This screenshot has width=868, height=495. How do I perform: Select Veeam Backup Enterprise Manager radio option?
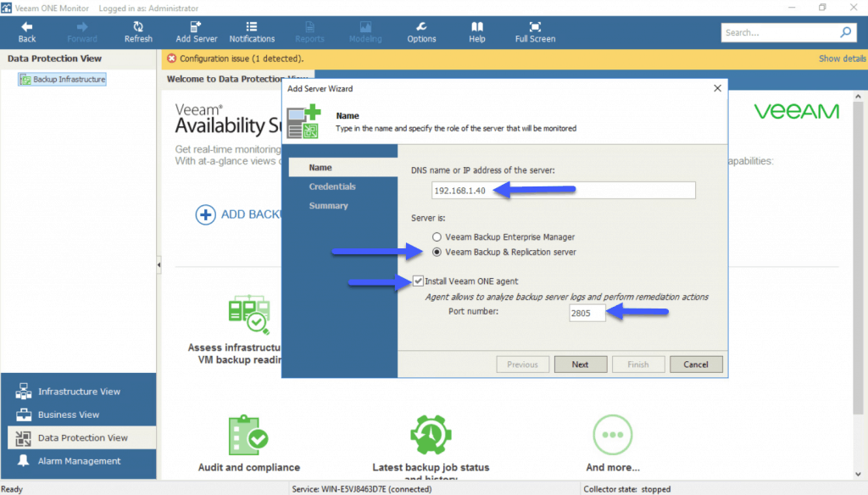(x=437, y=237)
